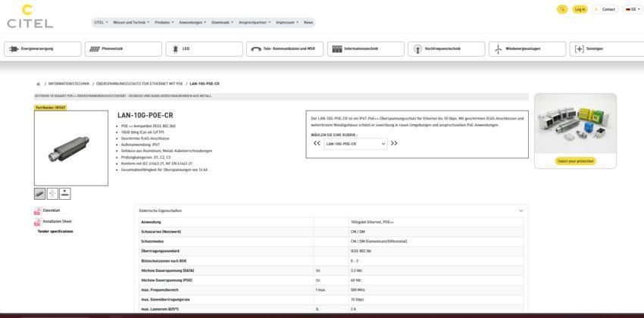
Task: Open the LAN-10G-POE-CR rubrik dropdown
Action: (355, 144)
